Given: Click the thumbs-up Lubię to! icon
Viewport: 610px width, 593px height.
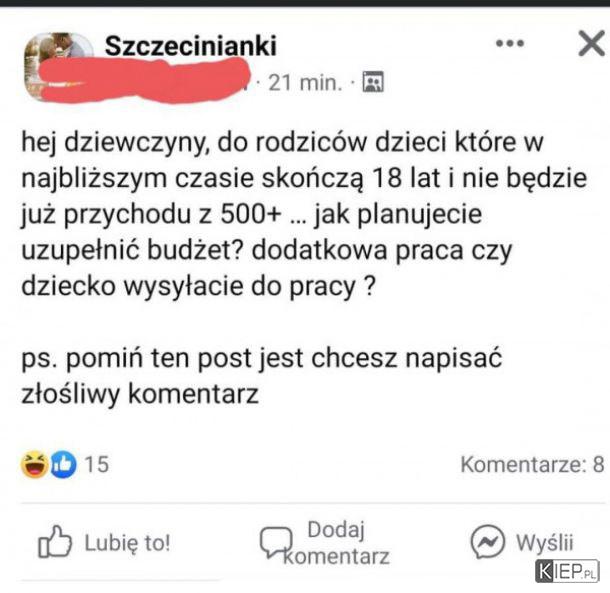Looking at the screenshot, I should (55, 542).
